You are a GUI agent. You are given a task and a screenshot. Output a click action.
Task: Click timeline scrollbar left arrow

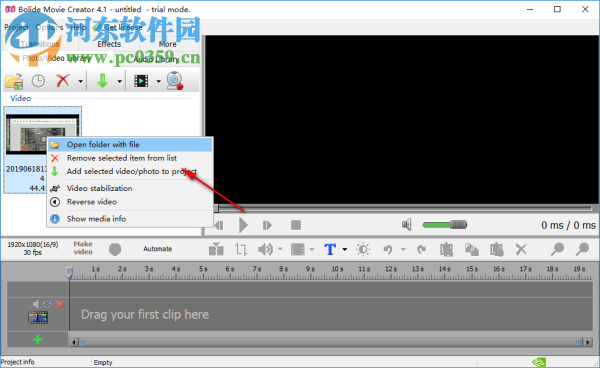click(x=74, y=342)
